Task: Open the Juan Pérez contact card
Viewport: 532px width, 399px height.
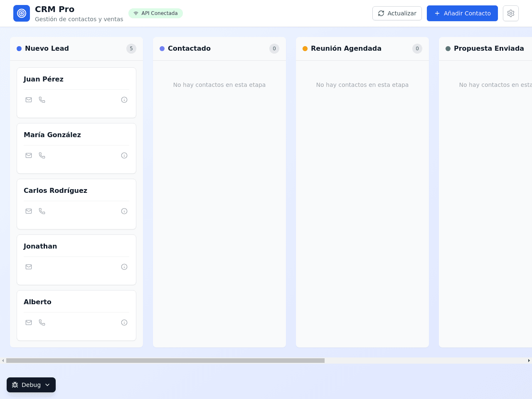Action: 76,93
